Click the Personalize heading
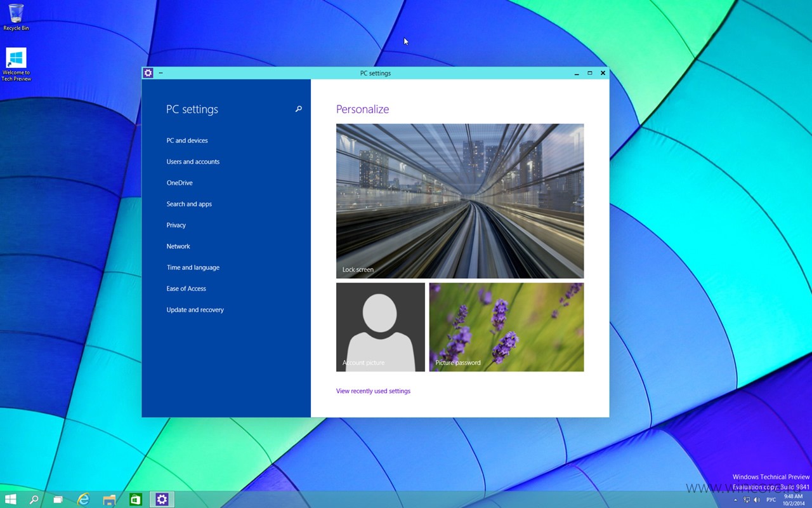The width and height of the screenshot is (812, 508). point(362,109)
